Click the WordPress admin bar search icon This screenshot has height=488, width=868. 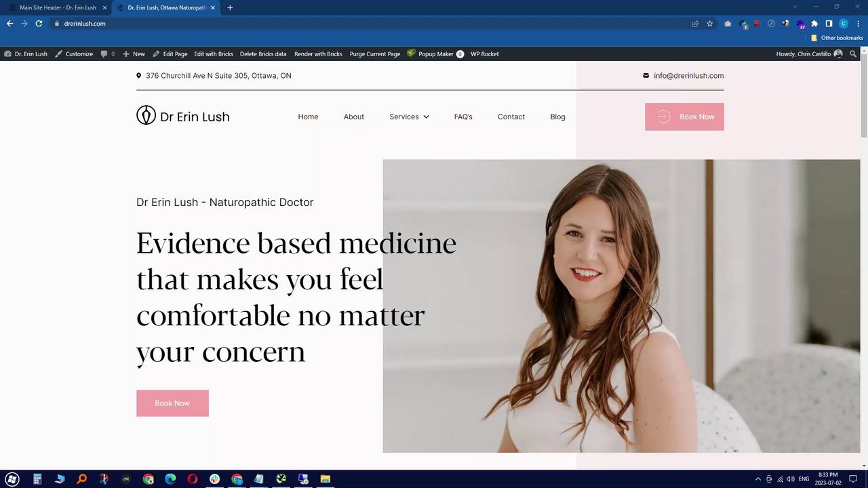point(853,54)
